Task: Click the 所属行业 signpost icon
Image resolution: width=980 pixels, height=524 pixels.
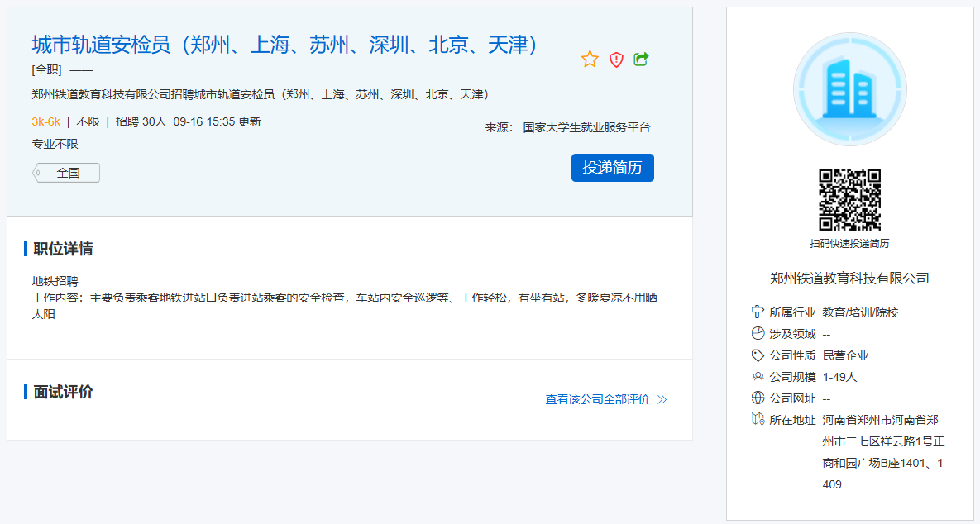Action: click(x=758, y=312)
